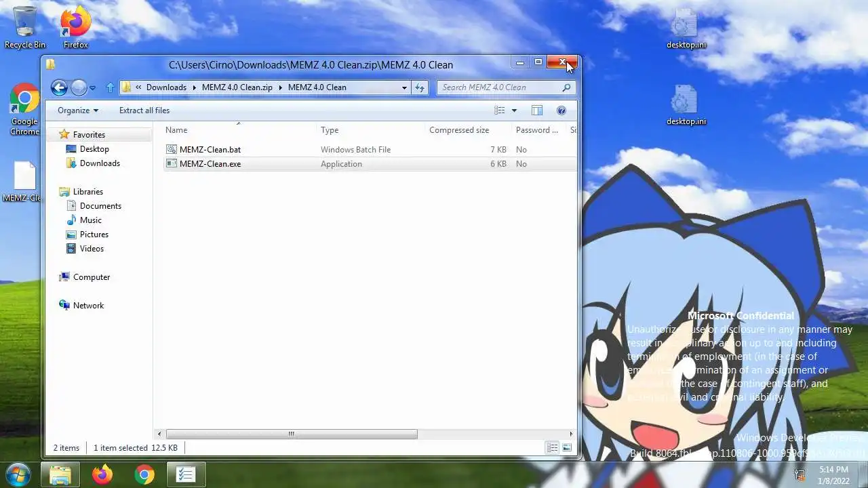The width and height of the screenshot is (868, 488).
Task: Select Libraries in the navigation pane
Action: point(87,192)
